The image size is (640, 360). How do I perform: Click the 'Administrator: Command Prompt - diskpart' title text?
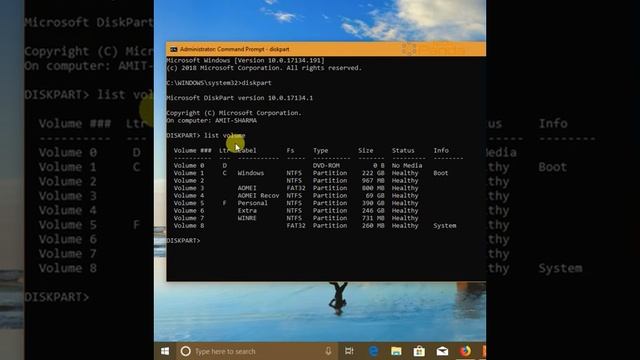[x=235, y=49]
